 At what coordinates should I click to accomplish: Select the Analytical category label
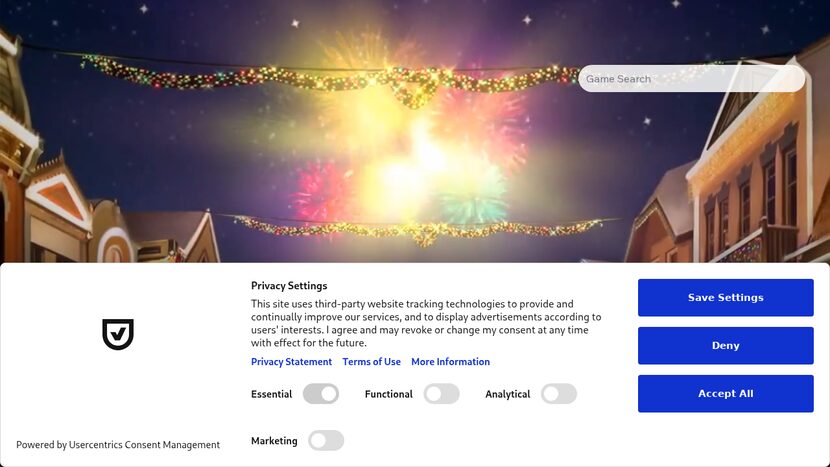(x=507, y=394)
